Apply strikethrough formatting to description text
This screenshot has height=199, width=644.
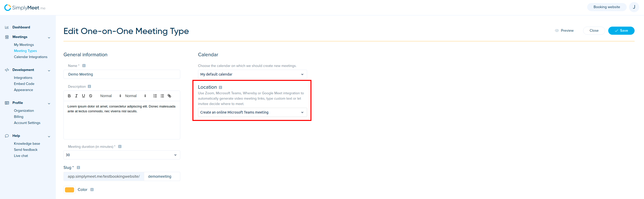click(x=91, y=96)
